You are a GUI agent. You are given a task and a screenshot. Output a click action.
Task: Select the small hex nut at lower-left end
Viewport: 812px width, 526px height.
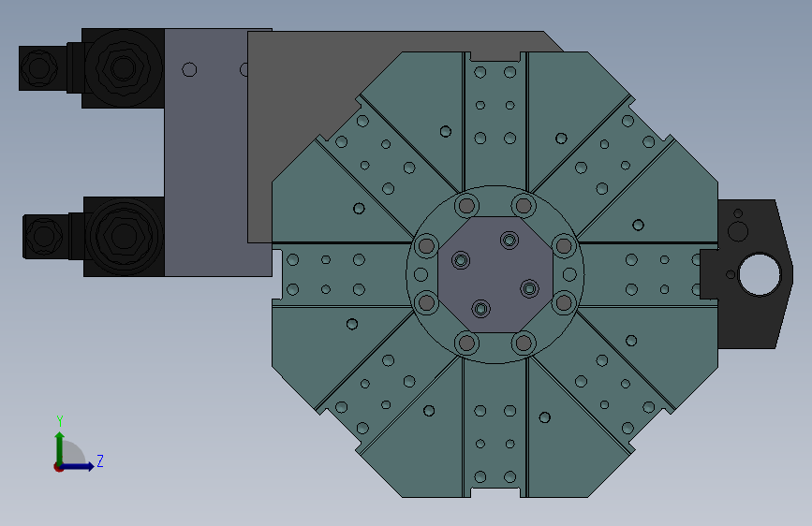coord(43,236)
